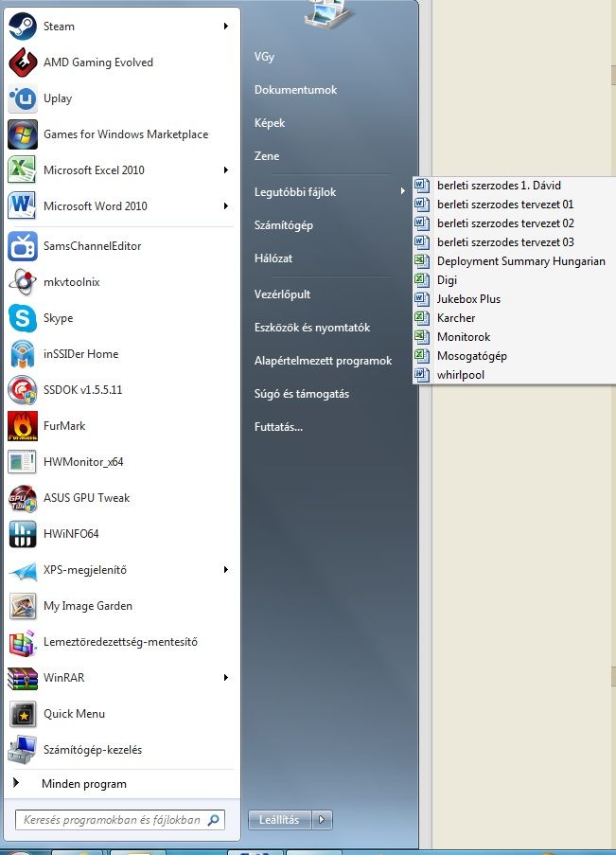Viewport: 616px width, 855px height.
Task: Launch ASUS GPU Tweak icon
Action: click(23, 498)
